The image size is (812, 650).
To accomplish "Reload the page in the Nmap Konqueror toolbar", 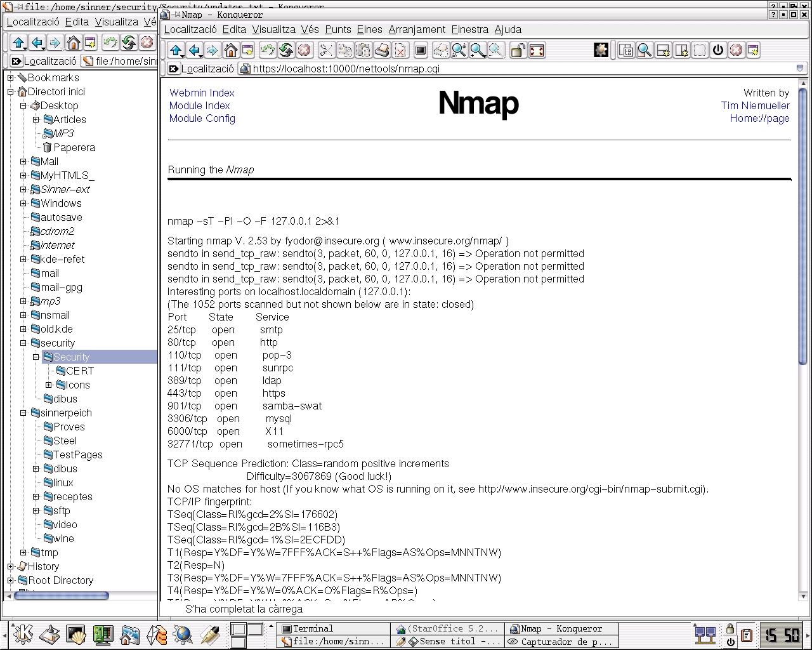I will click(x=285, y=50).
